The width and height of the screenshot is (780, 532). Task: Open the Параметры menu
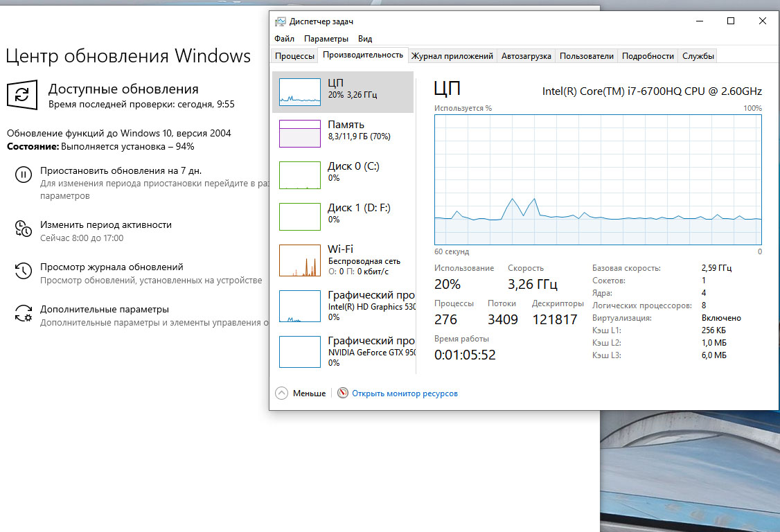click(x=326, y=38)
